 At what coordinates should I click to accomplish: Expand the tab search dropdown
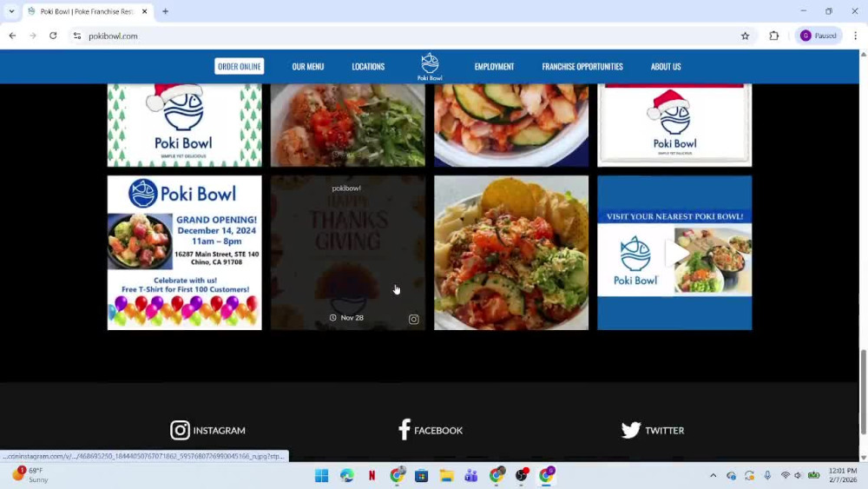(11, 11)
